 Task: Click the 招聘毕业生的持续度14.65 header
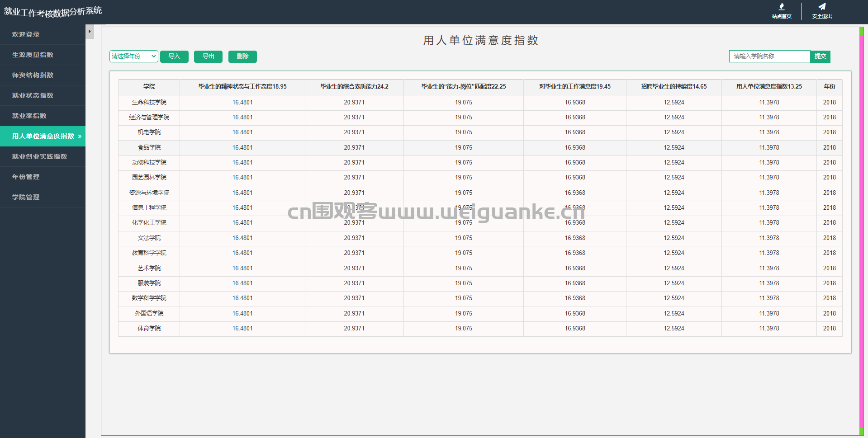point(674,87)
